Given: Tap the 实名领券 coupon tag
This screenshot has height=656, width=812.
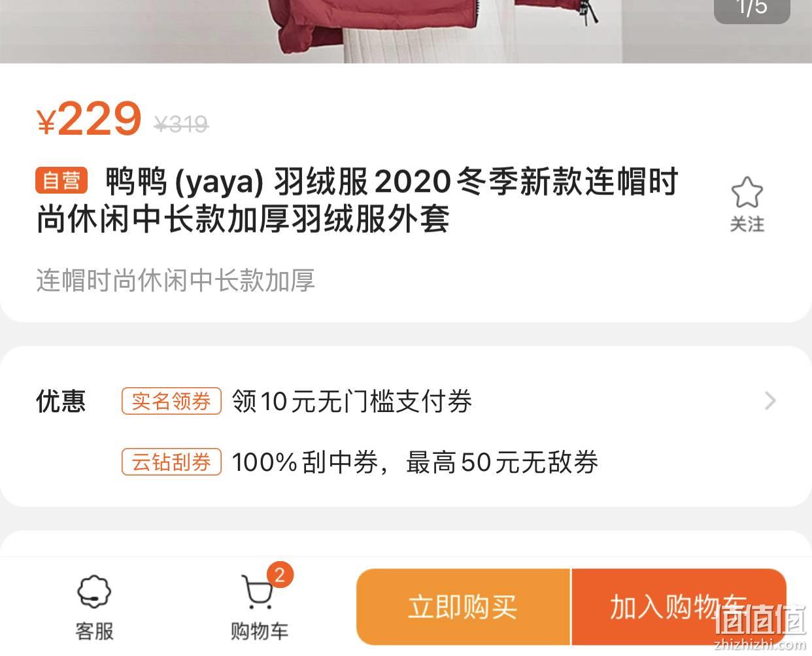Looking at the screenshot, I should pos(171,401).
